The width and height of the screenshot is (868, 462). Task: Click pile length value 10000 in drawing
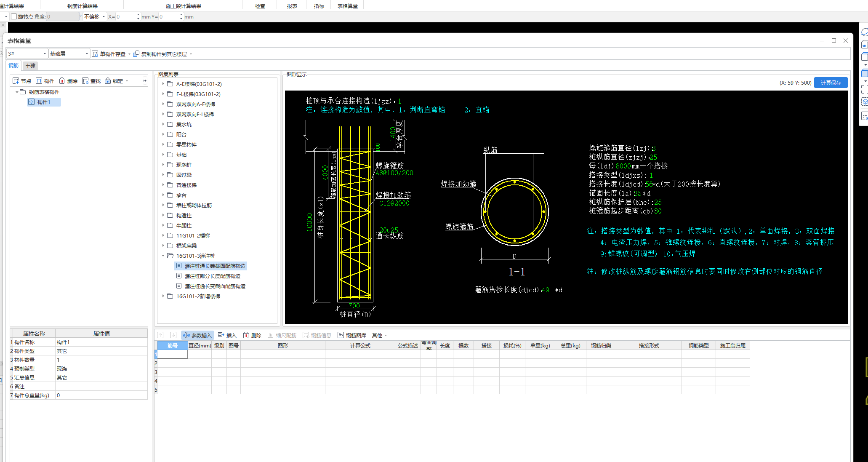pos(310,222)
